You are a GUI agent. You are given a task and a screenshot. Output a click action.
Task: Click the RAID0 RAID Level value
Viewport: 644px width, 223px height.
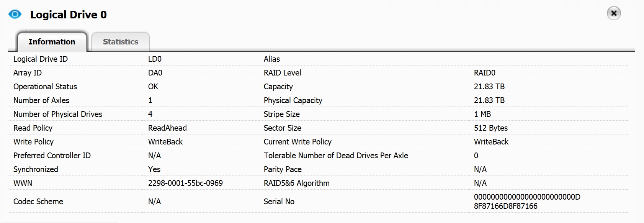point(484,73)
